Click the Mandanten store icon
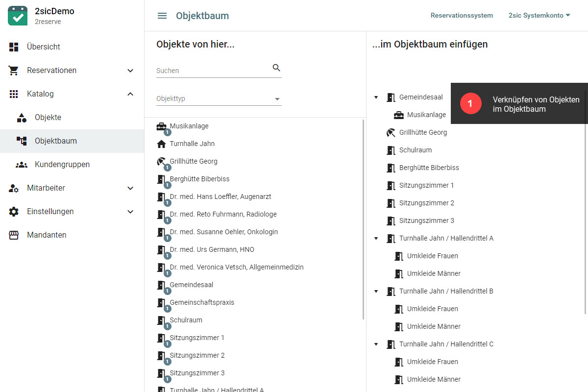The width and height of the screenshot is (588, 392). [14, 235]
